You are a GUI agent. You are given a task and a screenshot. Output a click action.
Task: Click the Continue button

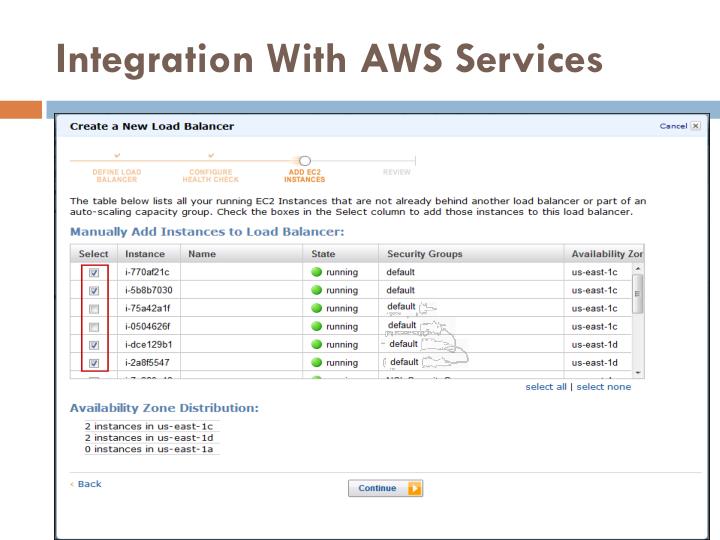click(x=385, y=488)
